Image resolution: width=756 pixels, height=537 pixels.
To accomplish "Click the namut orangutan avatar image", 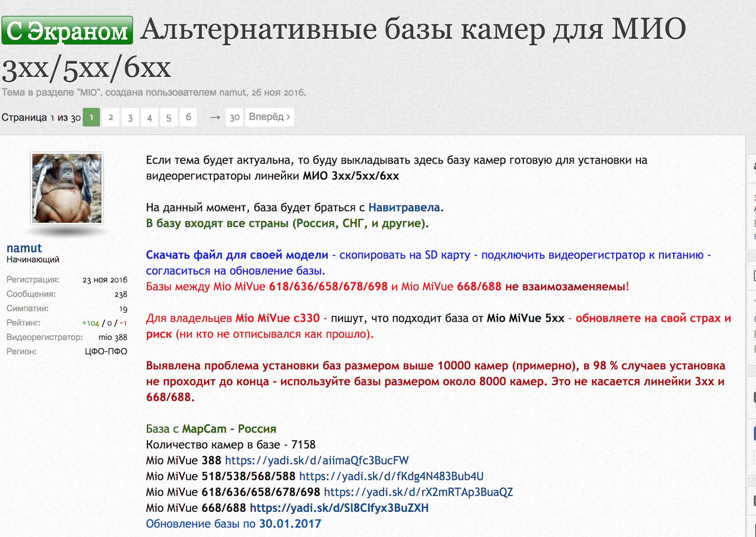I will (67, 188).
